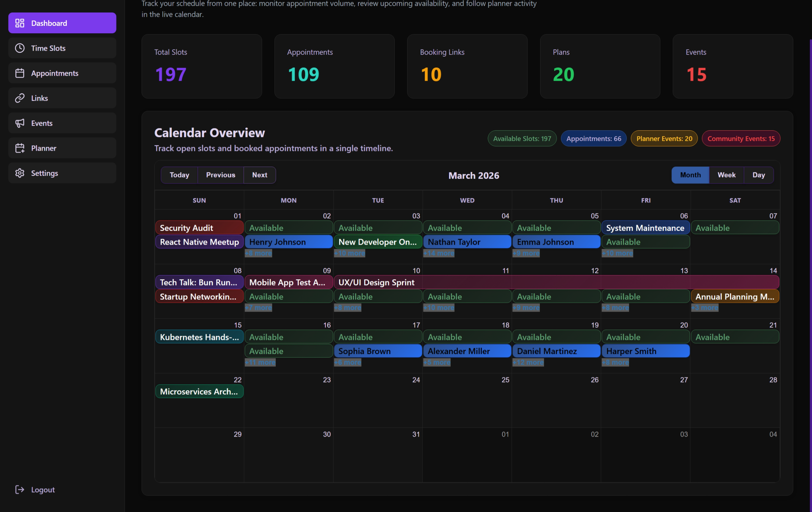
Task: Select the Month view toggle
Action: tap(690, 175)
